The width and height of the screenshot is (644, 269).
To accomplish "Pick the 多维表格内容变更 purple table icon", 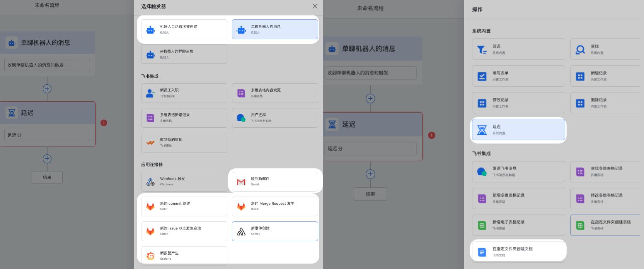I will [241, 93].
